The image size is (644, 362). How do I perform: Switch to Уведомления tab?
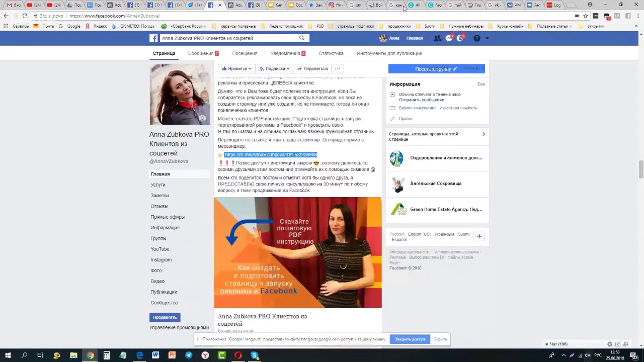(288, 53)
